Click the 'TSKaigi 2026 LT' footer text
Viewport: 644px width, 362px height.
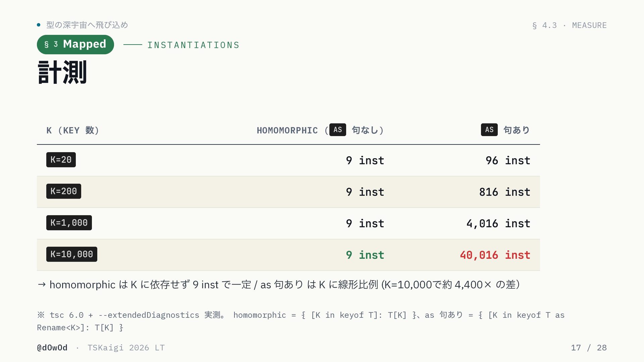[x=126, y=348]
